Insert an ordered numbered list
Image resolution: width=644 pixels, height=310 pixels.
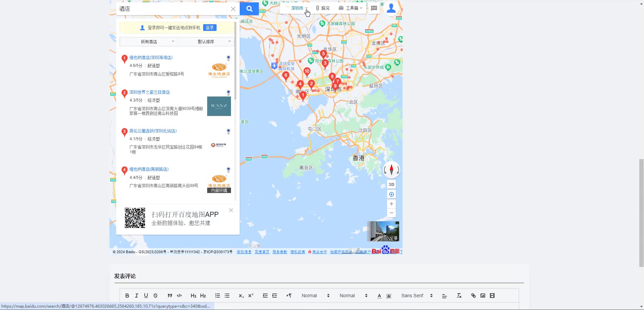[x=218, y=296]
